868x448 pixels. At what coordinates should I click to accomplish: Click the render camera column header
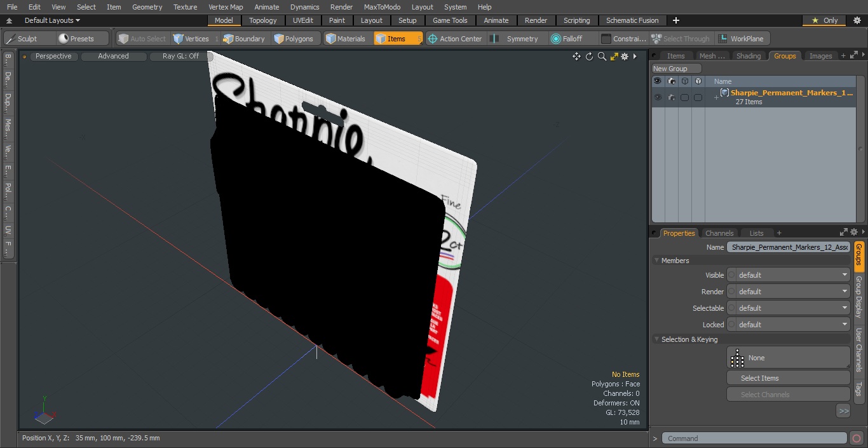click(672, 81)
